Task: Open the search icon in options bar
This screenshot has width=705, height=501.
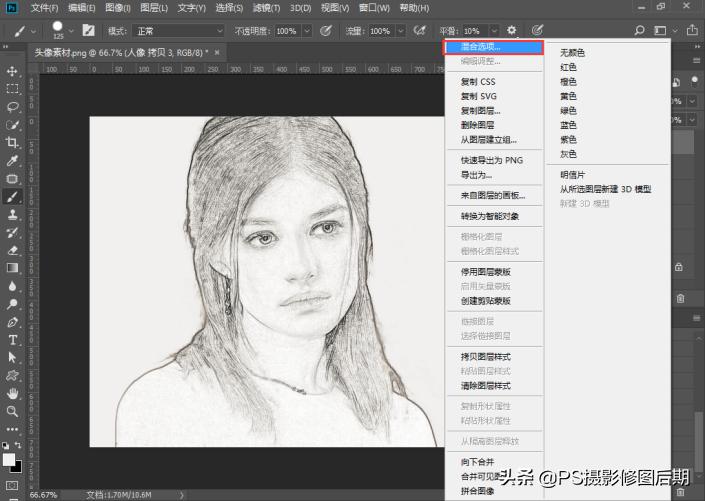Action: click(x=639, y=31)
